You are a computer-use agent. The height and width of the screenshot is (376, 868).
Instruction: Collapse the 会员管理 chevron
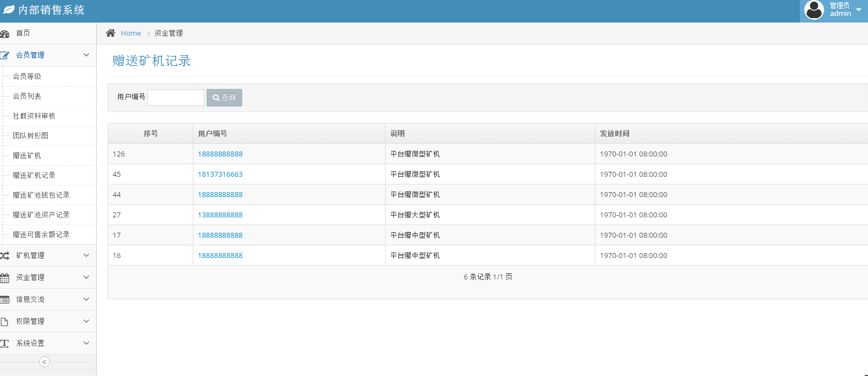tap(86, 55)
